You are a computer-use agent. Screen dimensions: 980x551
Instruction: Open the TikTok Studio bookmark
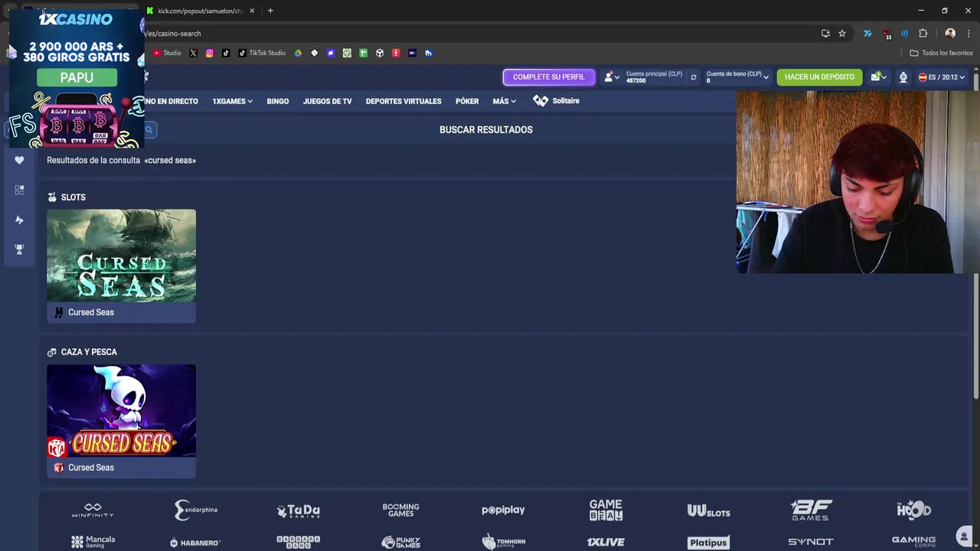pyautogui.click(x=262, y=53)
